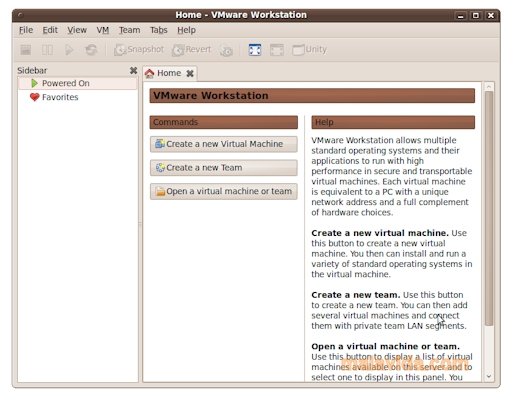Click the scrollbar up arrow

[x=489, y=87]
